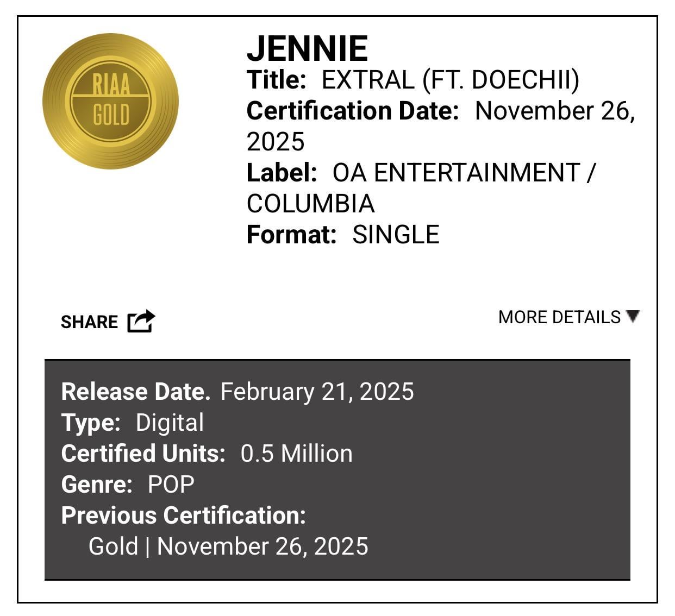Click the MORE DETAILS text
This screenshot has width=675, height=616.
click(559, 317)
